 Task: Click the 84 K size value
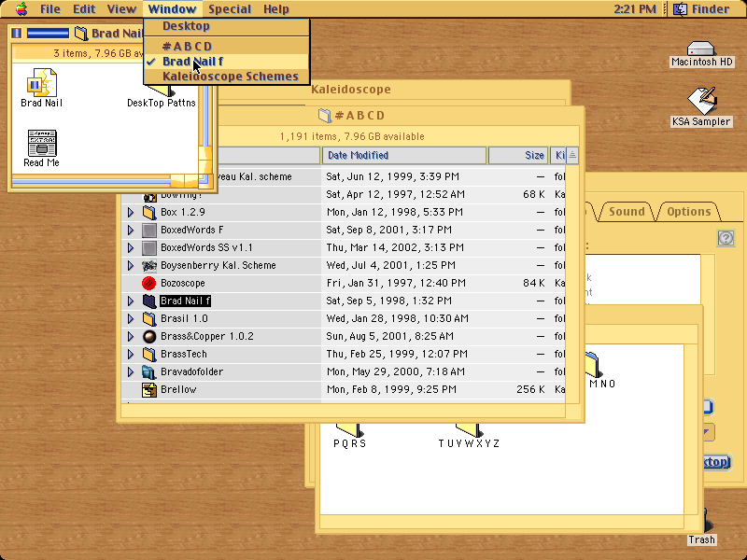pos(533,284)
